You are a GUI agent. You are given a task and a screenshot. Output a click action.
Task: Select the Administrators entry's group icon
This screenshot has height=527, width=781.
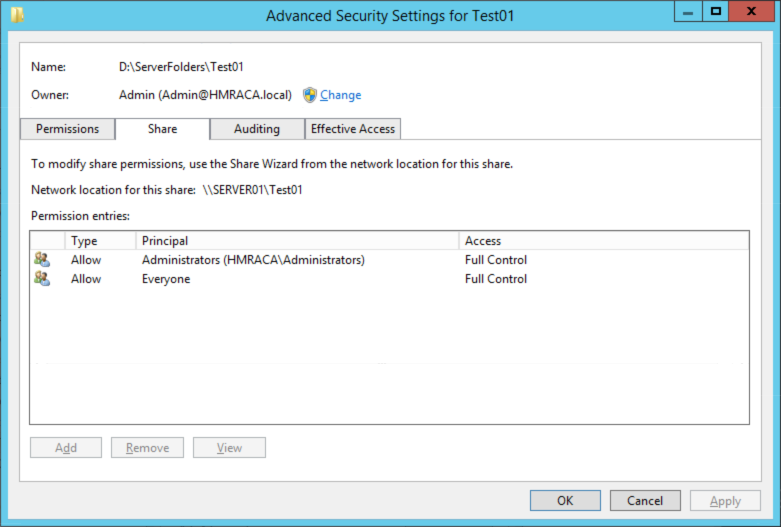pos(42,260)
